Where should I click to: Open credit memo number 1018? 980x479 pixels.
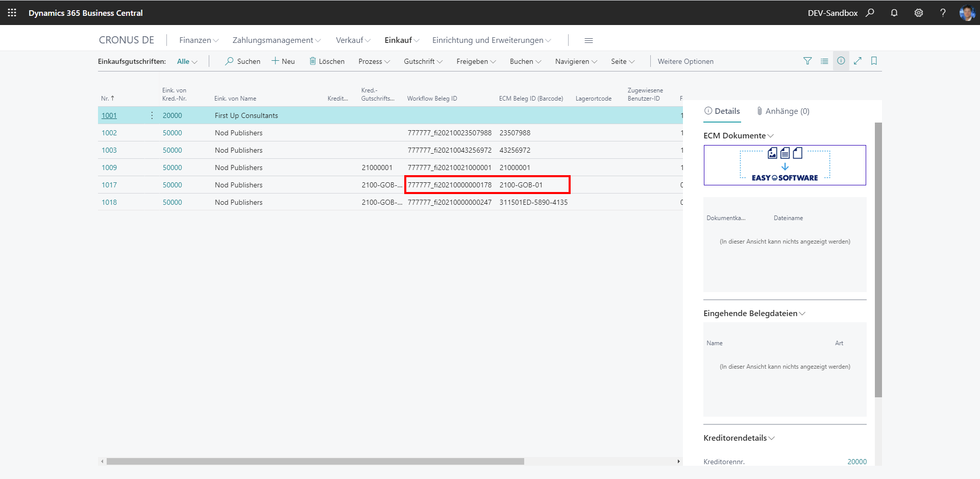click(x=109, y=202)
